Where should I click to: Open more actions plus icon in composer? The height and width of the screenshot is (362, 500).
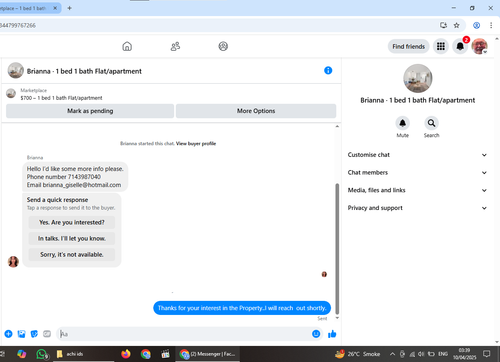(8, 334)
